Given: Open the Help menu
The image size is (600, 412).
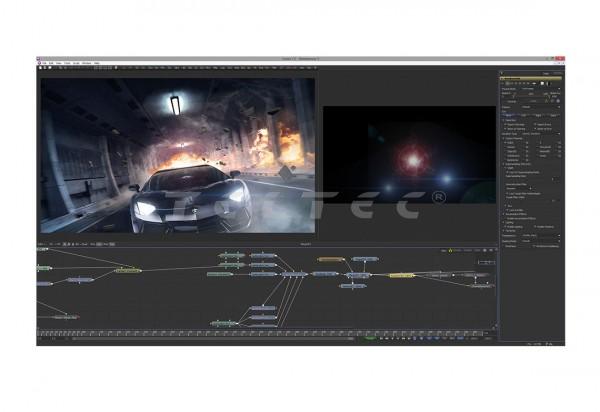Looking at the screenshot, I should 97,63.
